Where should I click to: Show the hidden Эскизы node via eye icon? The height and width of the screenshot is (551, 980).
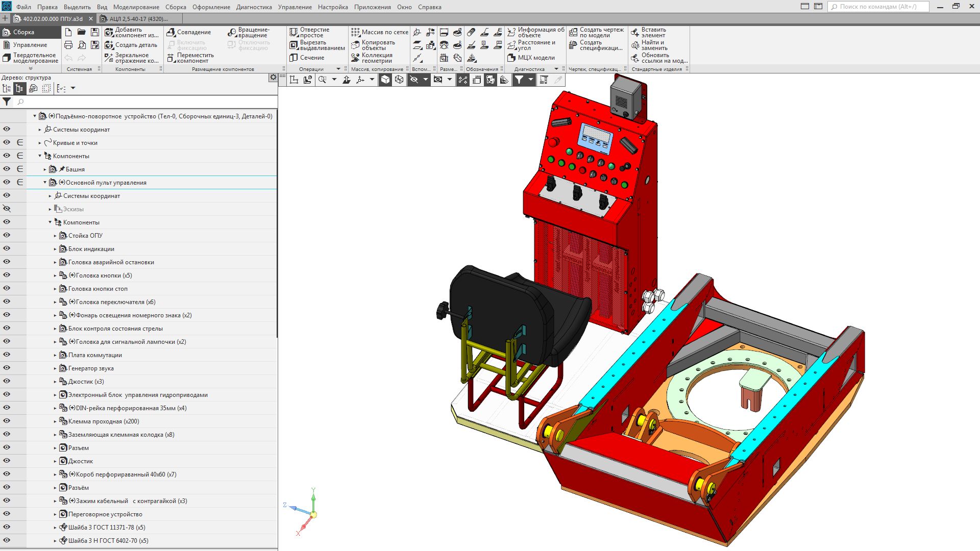pos(7,209)
